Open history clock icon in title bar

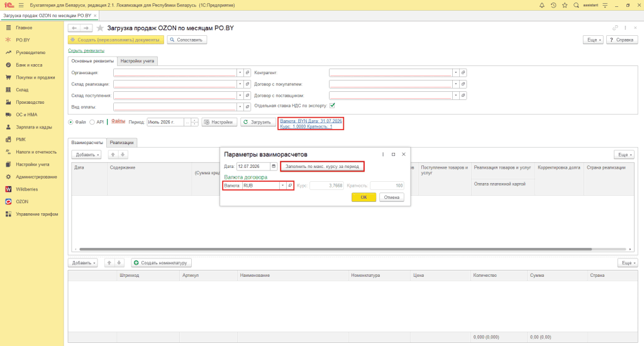click(553, 5)
